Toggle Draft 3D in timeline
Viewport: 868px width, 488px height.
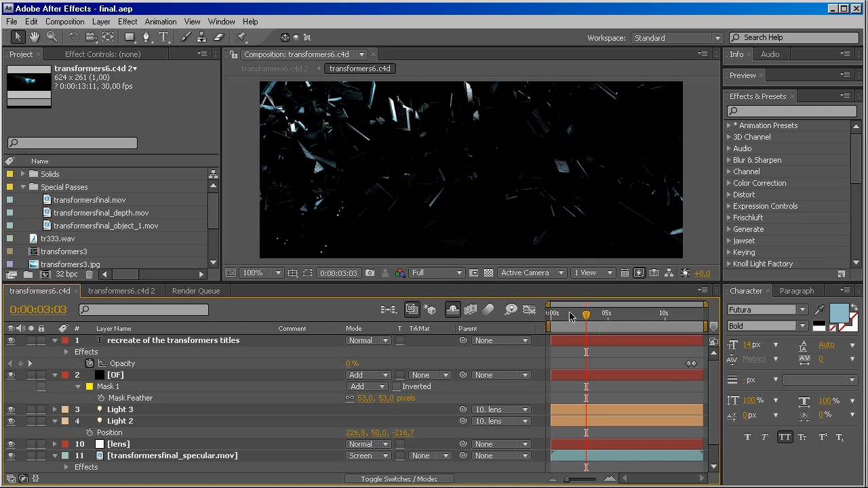coord(430,310)
